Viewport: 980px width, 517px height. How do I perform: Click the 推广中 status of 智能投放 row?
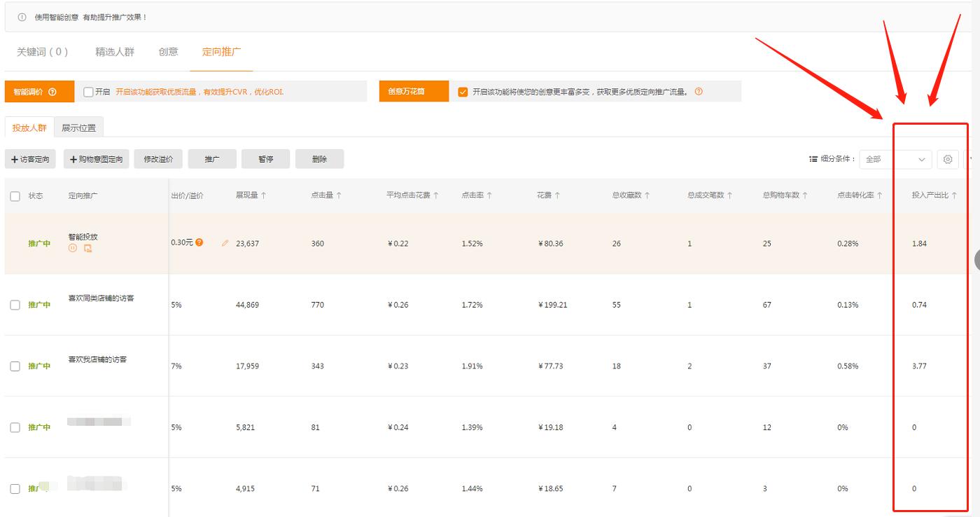39,244
